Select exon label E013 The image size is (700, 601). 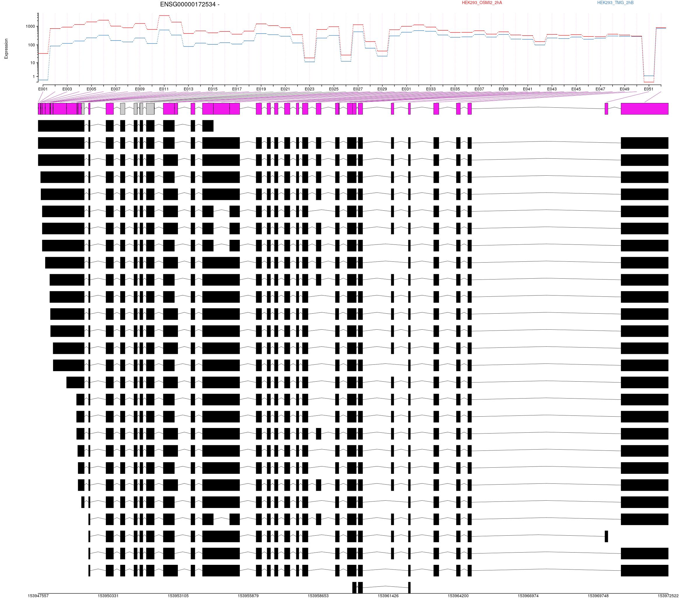[188, 89]
